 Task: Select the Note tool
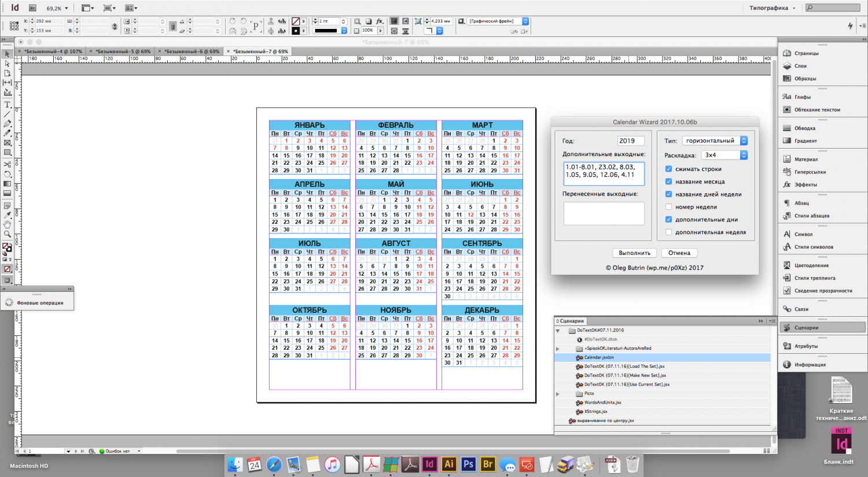(x=8, y=206)
